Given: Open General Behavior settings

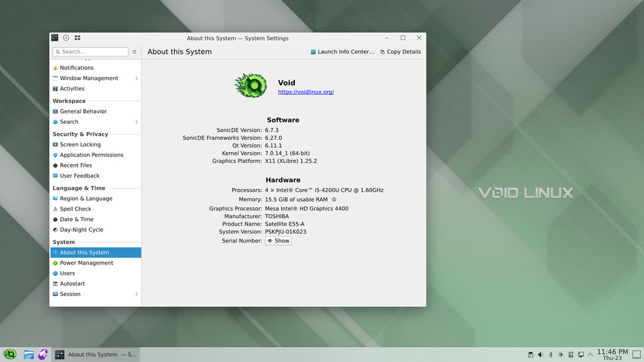Looking at the screenshot, I should (96, 111).
